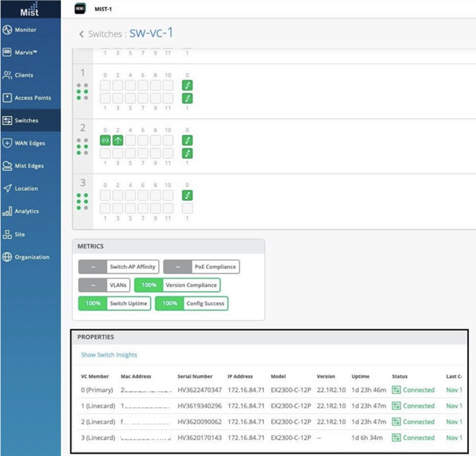Click the IP Address column header

[240, 376]
